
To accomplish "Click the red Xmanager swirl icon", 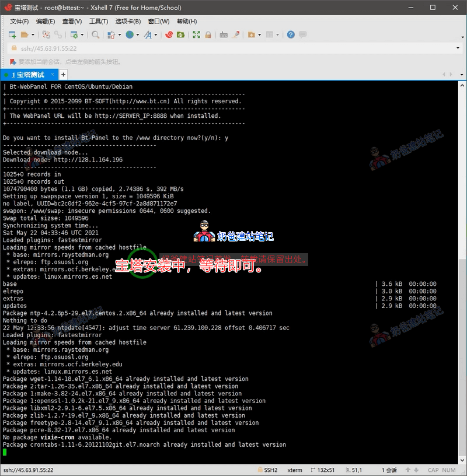I will [x=169, y=35].
